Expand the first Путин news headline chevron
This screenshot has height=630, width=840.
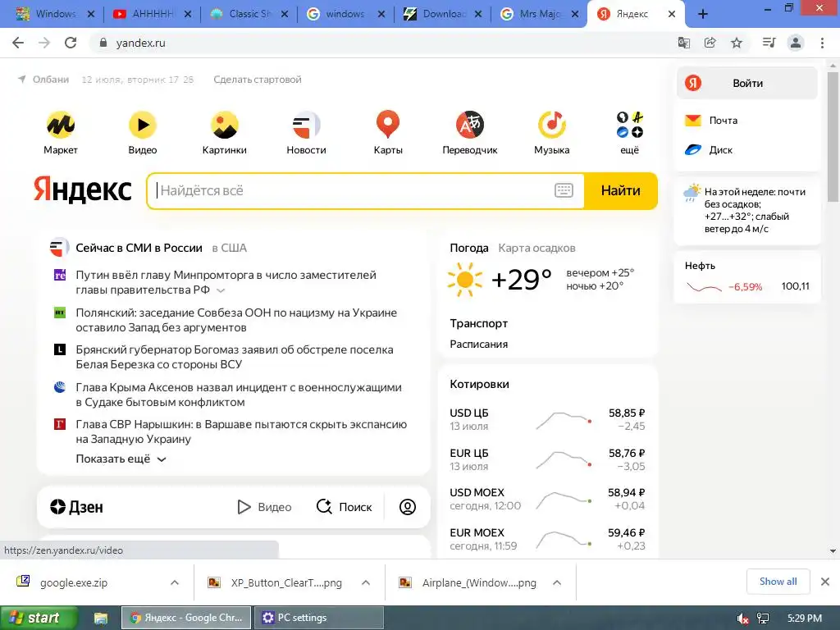(220, 290)
